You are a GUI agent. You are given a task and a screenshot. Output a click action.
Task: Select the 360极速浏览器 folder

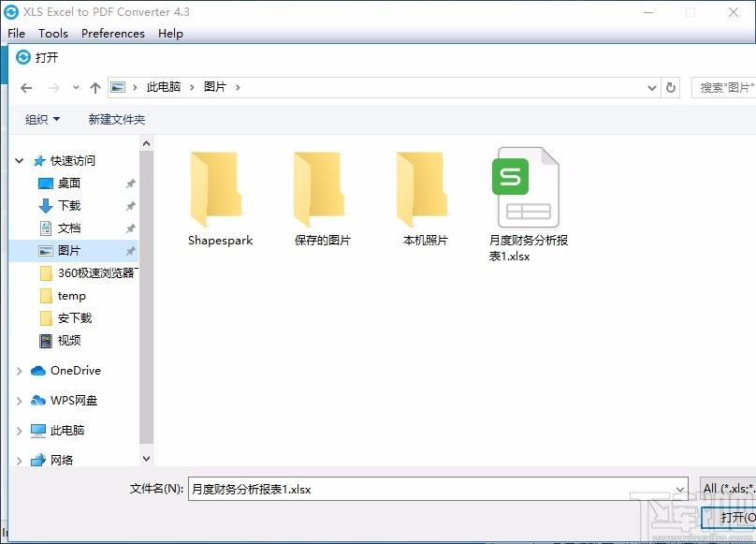pos(89,273)
